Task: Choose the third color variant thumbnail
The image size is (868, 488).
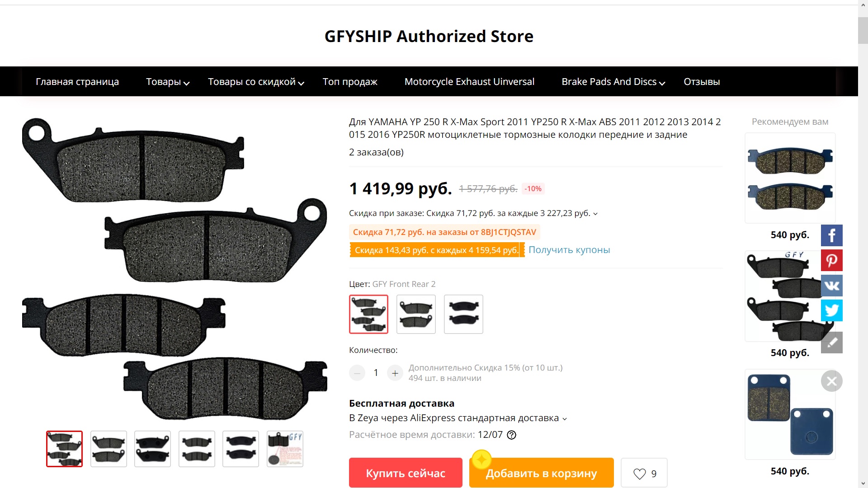Action: 463,314
